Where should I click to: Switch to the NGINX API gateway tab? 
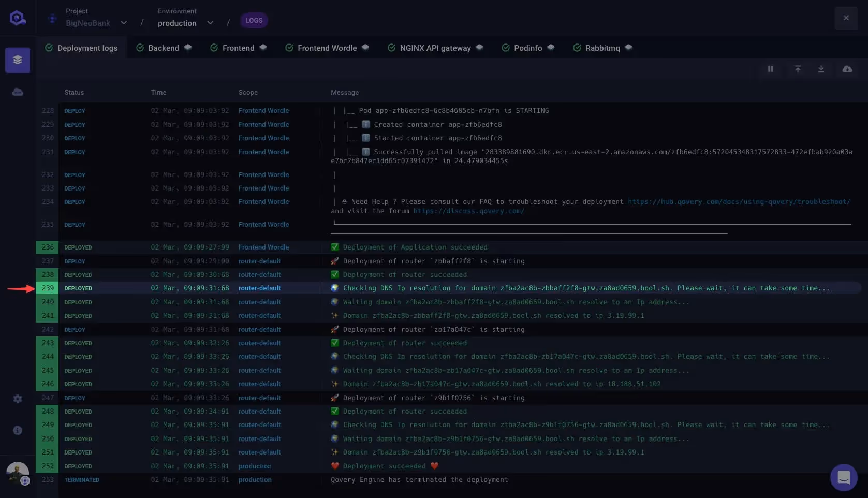pos(435,48)
